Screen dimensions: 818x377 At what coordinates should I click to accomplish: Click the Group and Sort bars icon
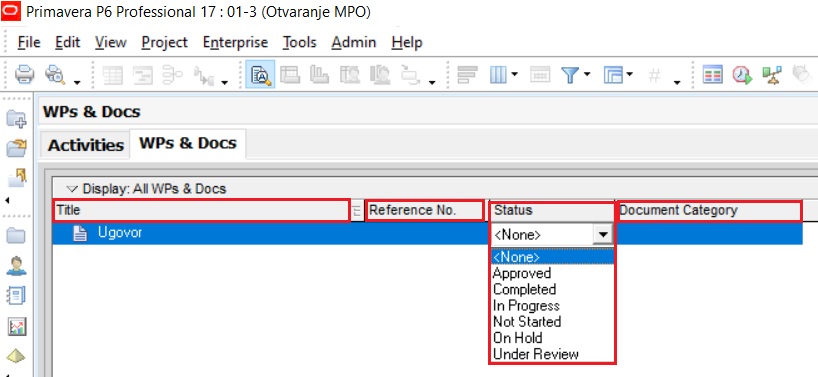467,75
